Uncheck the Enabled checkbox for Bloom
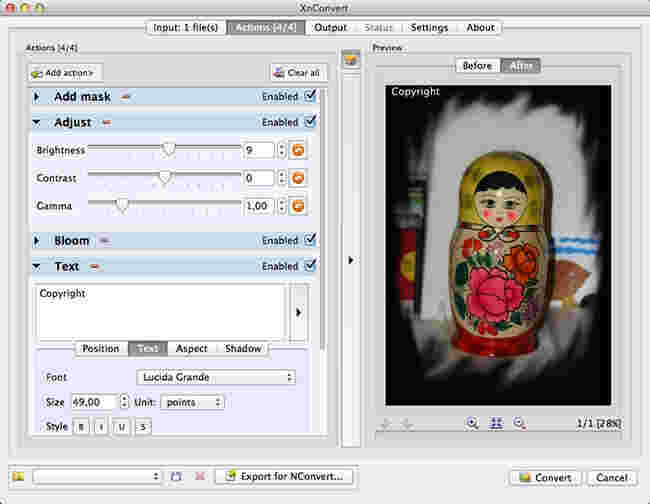The width and height of the screenshot is (650, 504). (x=310, y=240)
